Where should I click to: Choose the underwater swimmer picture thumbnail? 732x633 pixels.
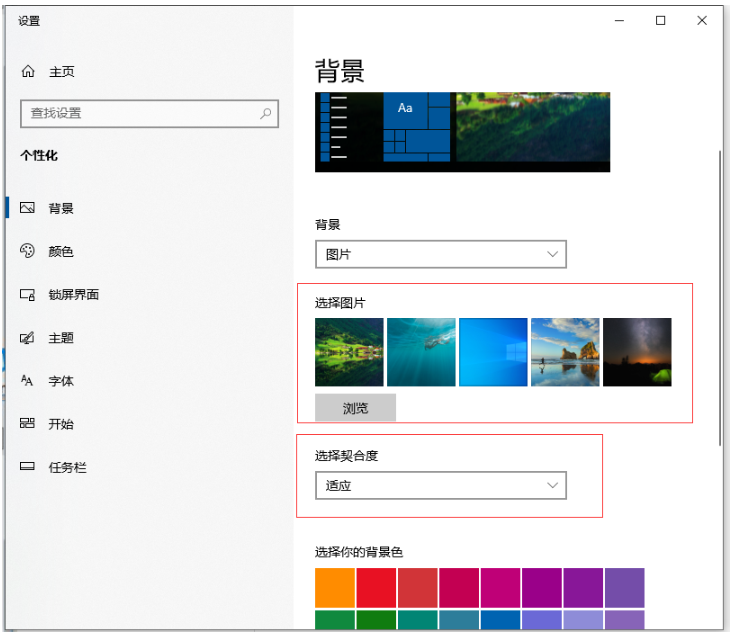click(421, 352)
